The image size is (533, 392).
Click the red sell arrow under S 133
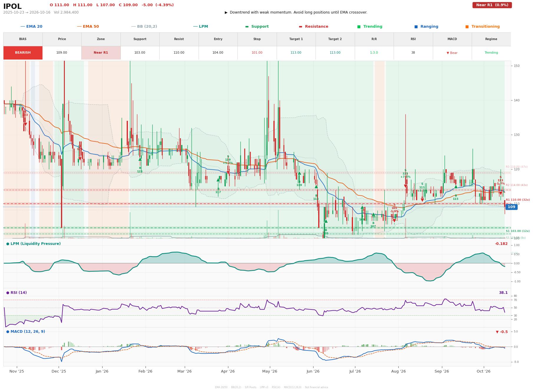click(25, 124)
